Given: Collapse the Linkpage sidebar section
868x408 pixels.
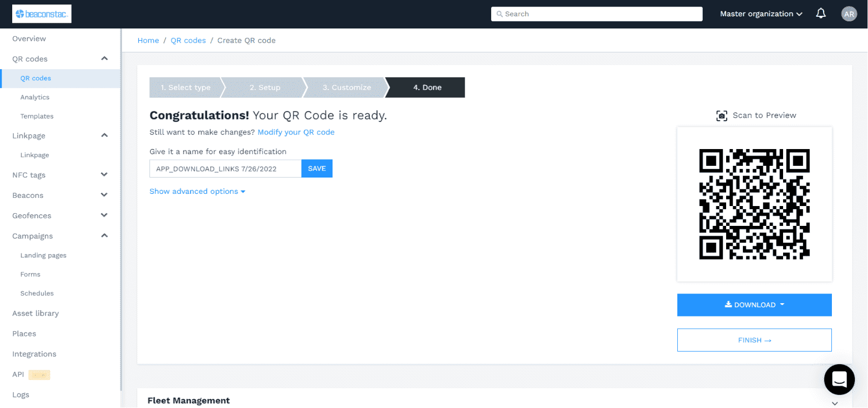Looking at the screenshot, I should (104, 135).
